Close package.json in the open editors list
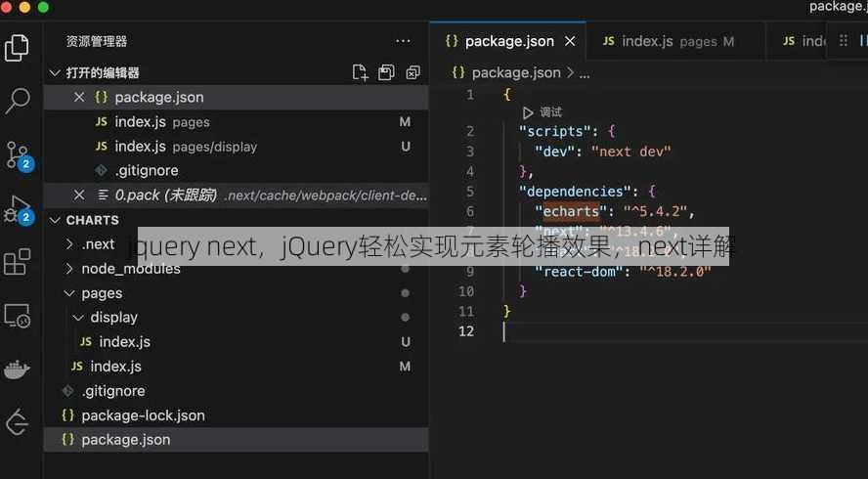 pyautogui.click(x=79, y=97)
